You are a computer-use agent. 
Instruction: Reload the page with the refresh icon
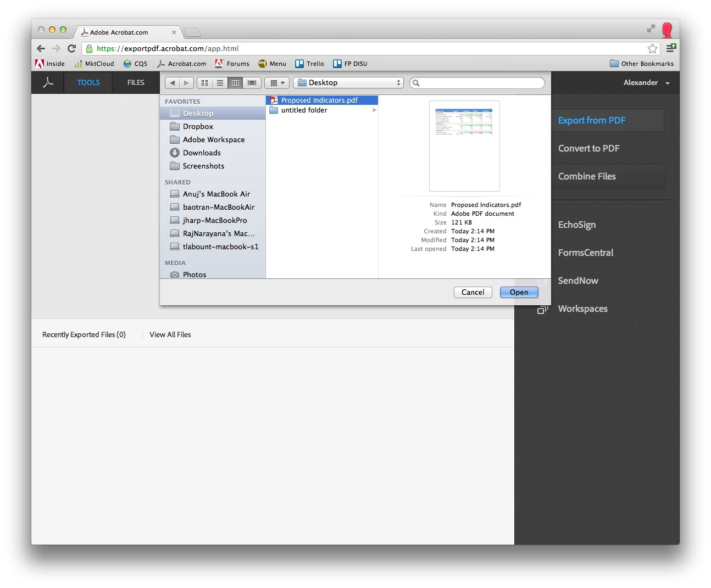pyautogui.click(x=71, y=48)
